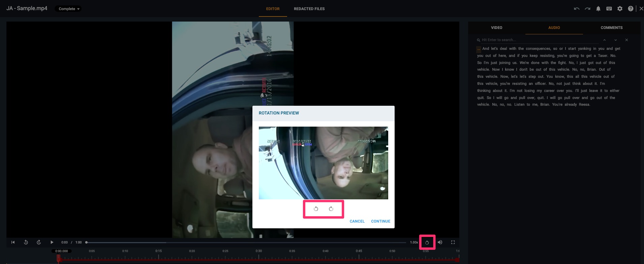The height and width of the screenshot is (264, 644).
Task: Click the redo arrow in top toolbar
Action: pyautogui.click(x=587, y=9)
